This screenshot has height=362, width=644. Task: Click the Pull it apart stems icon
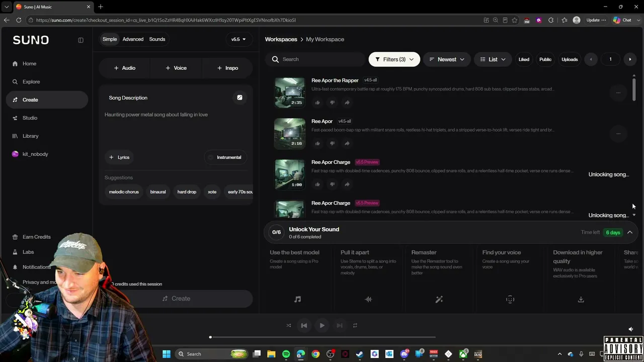368,299
